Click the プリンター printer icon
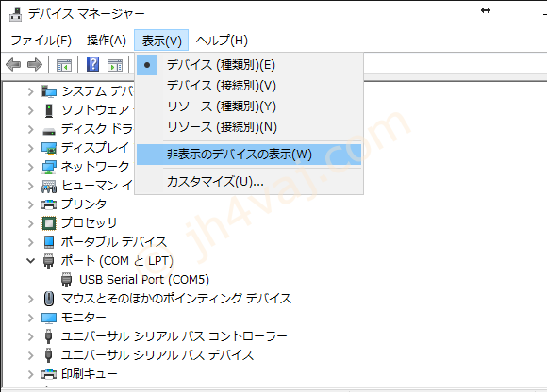 tap(49, 204)
